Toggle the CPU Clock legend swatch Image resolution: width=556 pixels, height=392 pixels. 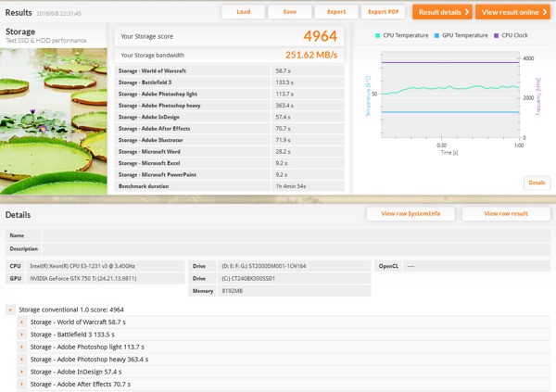tap(498, 35)
